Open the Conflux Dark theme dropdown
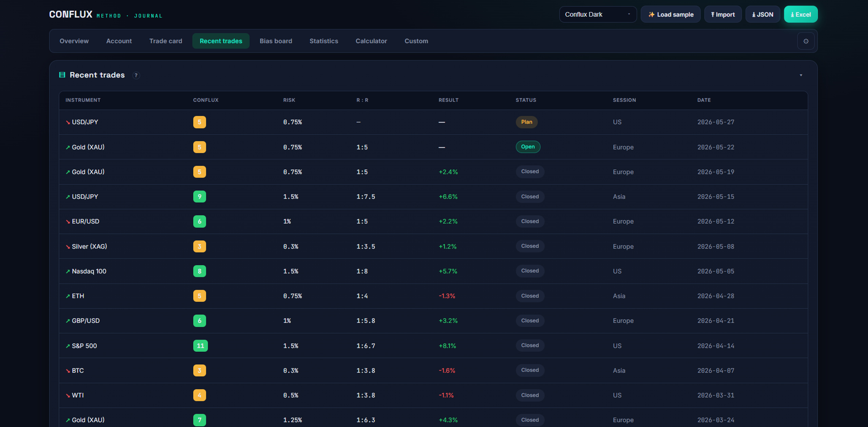This screenshot has width=868, height=427. [x=598, y=14]
